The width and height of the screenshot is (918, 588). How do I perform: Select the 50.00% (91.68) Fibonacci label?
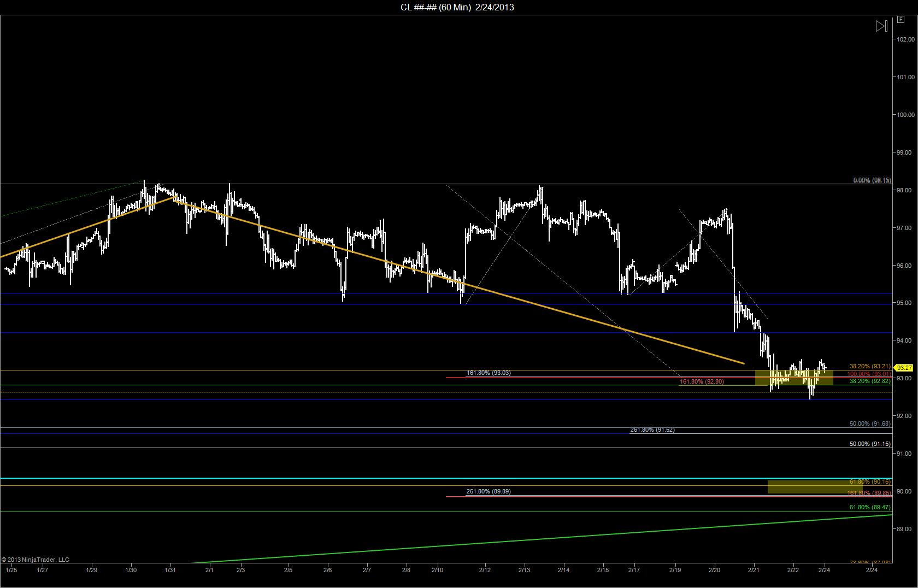point(870,424)
